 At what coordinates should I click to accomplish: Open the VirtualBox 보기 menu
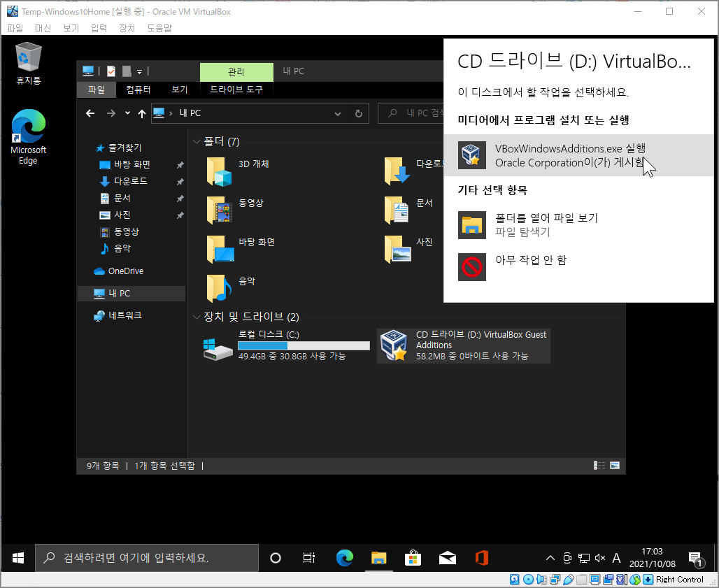(71, 28)
